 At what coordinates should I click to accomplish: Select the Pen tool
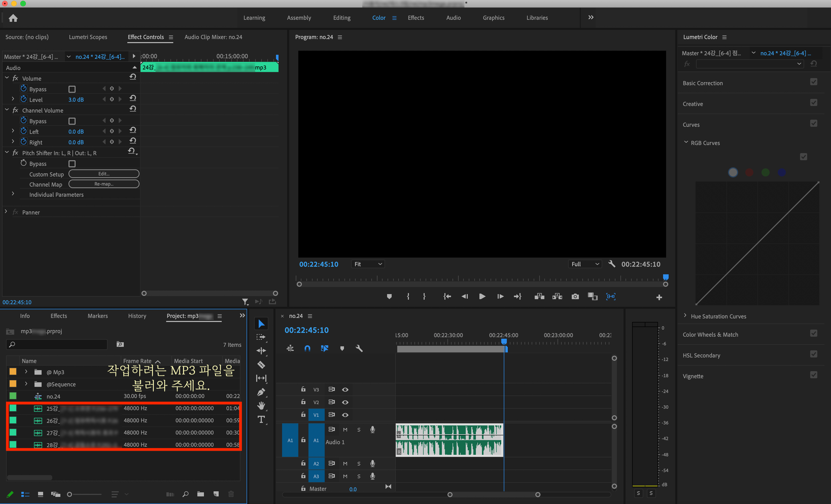(x=261, y=392)
